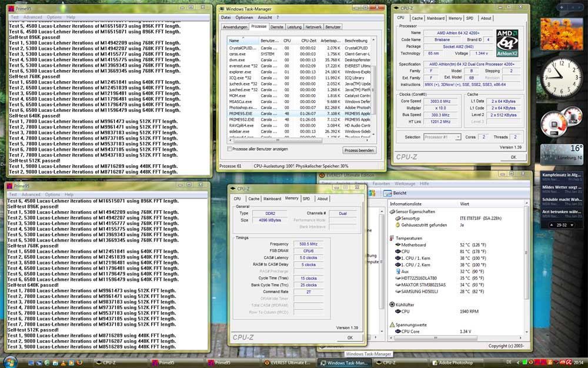Click the Motherboard temperature chip icon
This screenshot has height=368, width=588.
tap(398, 245)
